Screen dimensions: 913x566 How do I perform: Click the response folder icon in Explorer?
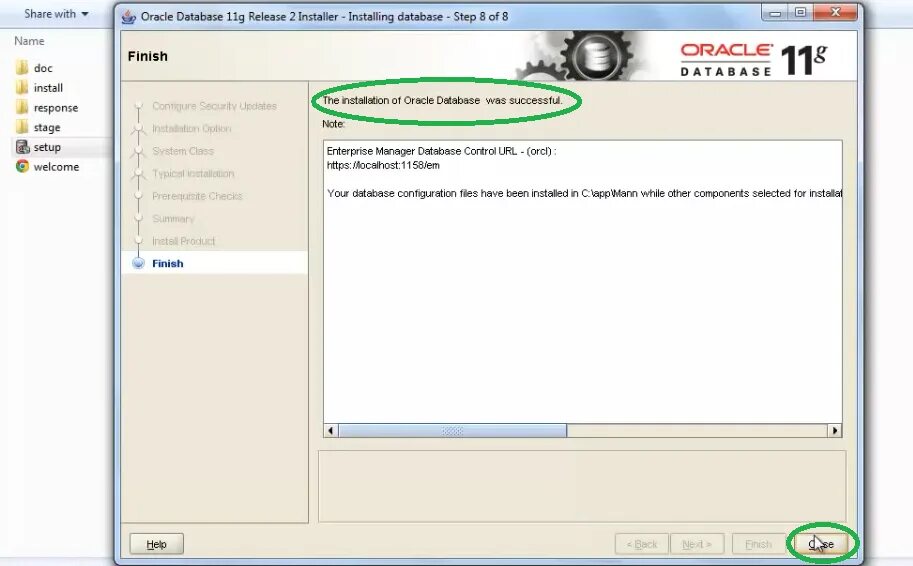(22, 107)
